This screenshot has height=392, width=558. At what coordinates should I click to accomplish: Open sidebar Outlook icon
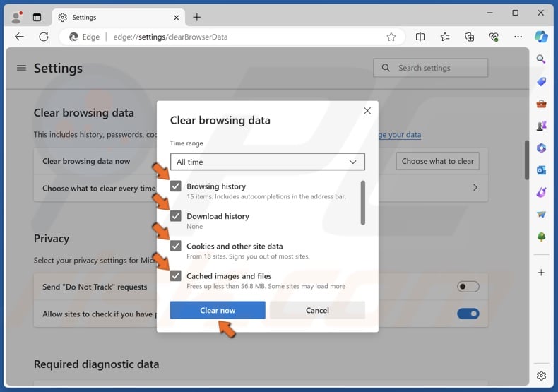pos(541,170)
